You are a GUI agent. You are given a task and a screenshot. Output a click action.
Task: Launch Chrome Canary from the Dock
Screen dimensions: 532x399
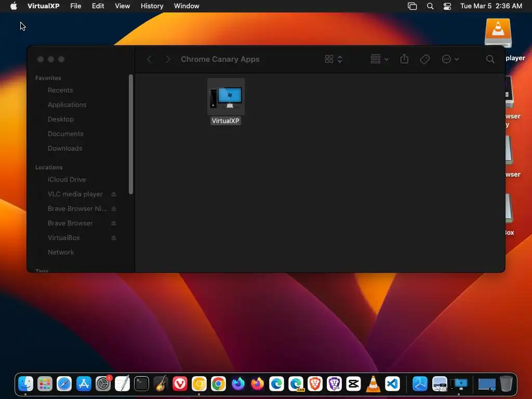point(199,384)
